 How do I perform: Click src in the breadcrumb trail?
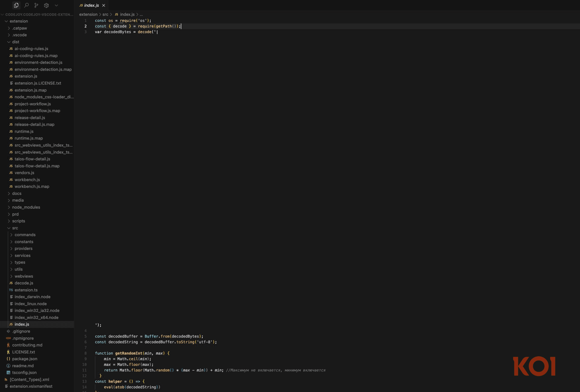pyautogui.click(x=105, y=14)
